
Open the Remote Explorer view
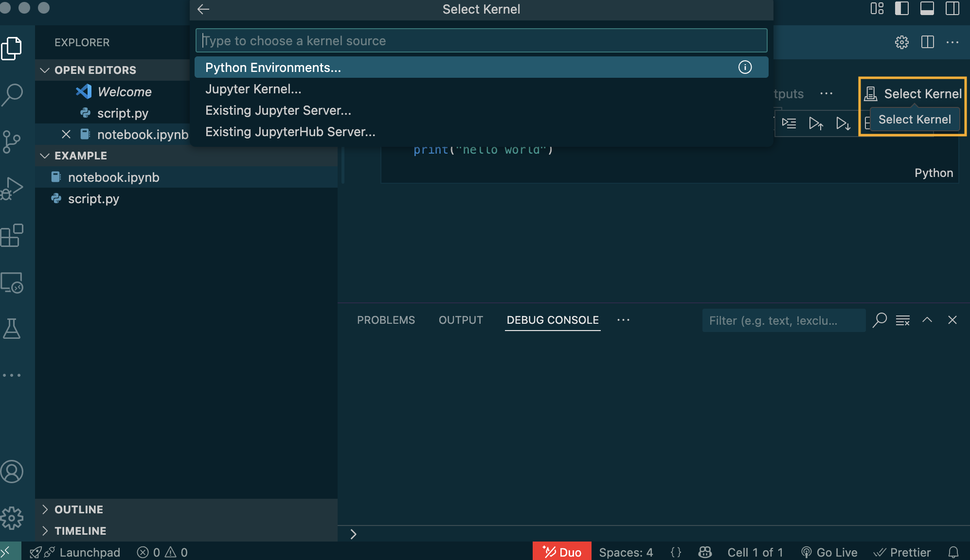point(12,282)
